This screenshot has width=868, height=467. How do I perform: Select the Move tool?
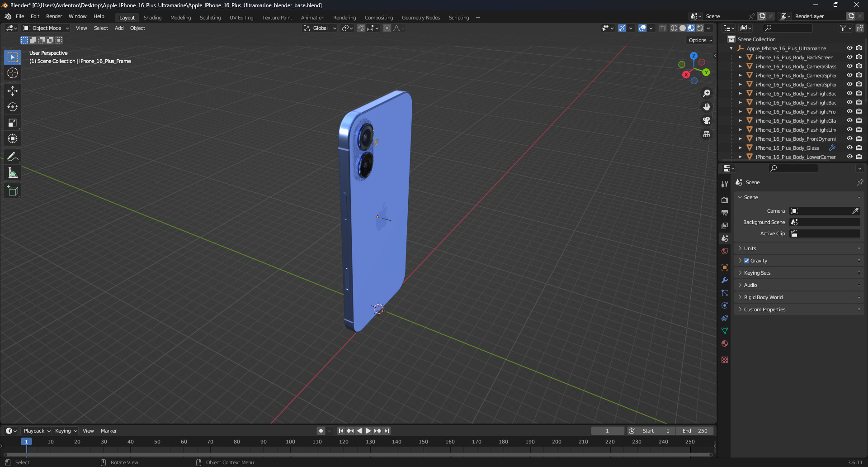(x=13, y=91)
